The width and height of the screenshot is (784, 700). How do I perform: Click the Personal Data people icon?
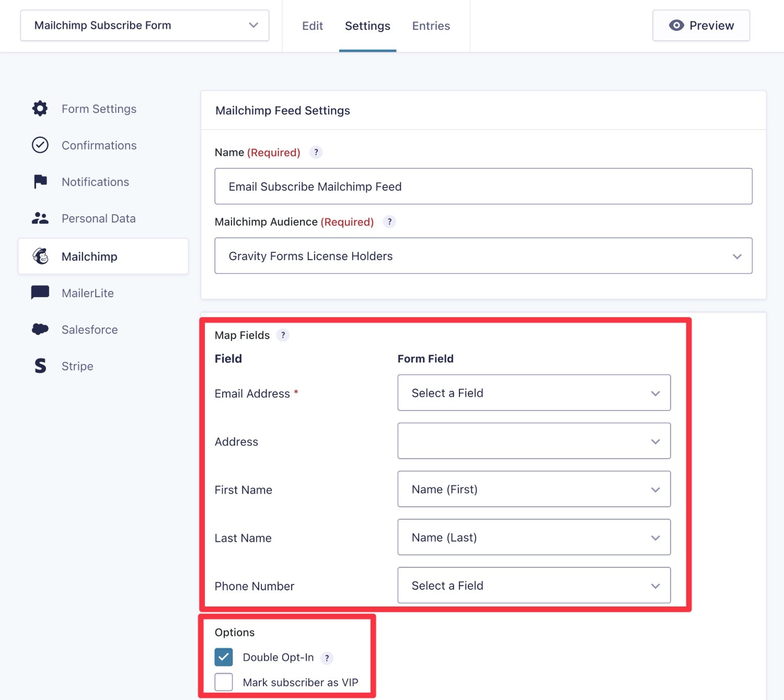(40, 218)
